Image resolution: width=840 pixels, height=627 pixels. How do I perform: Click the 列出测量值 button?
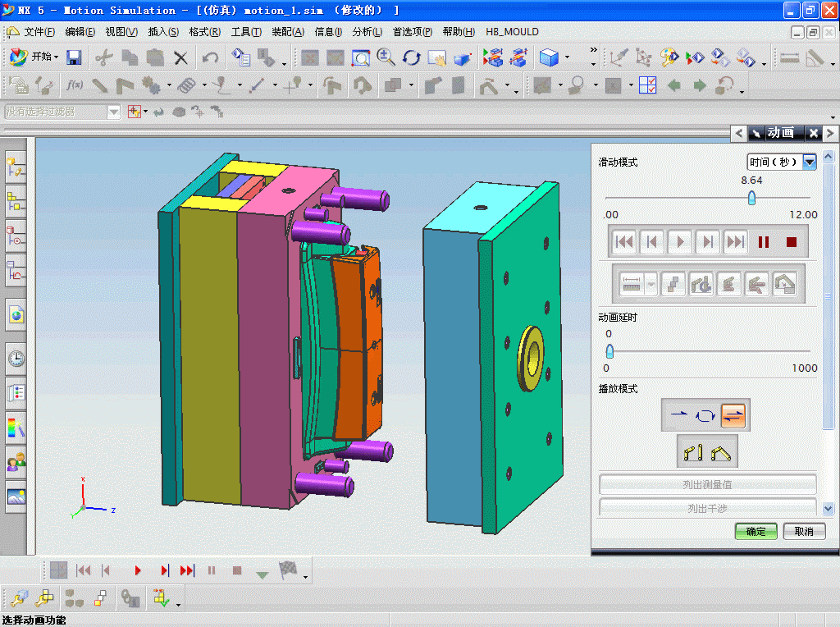click(x=707, y=484)
